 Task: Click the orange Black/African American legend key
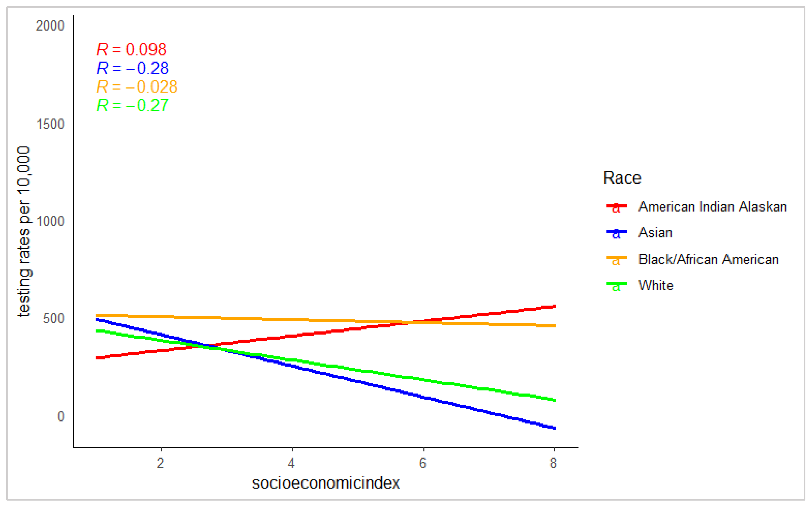[x=616, y=259]
